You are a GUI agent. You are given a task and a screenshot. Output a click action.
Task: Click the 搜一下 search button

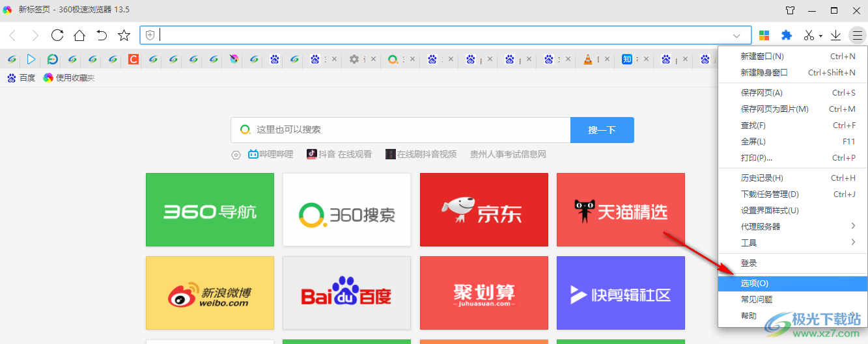tap(602, 130)
